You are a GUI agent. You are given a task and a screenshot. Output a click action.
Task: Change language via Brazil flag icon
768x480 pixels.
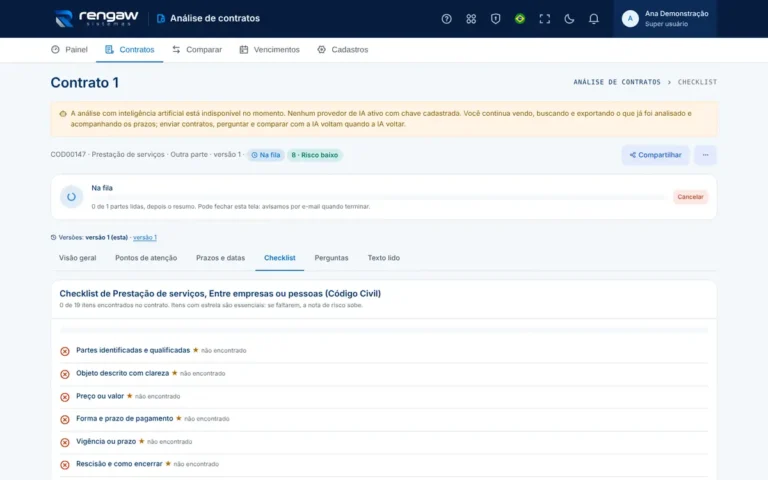tap(520, 19)
